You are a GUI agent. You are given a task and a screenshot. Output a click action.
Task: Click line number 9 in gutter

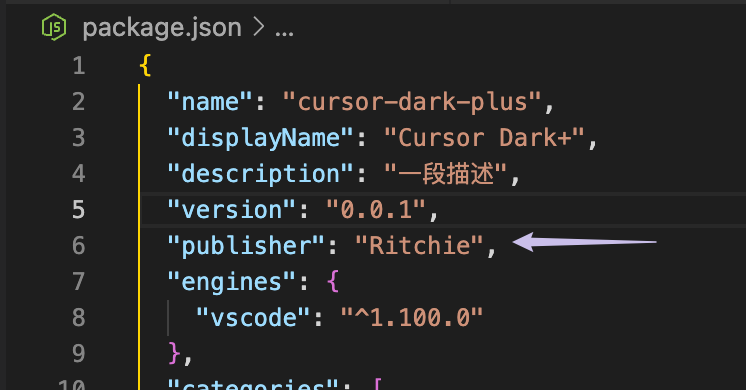tap(79, 353)
